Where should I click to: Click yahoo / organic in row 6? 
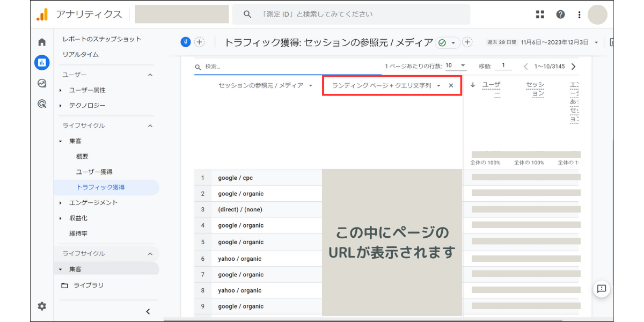pyautogui.click(x=240, y=259)
